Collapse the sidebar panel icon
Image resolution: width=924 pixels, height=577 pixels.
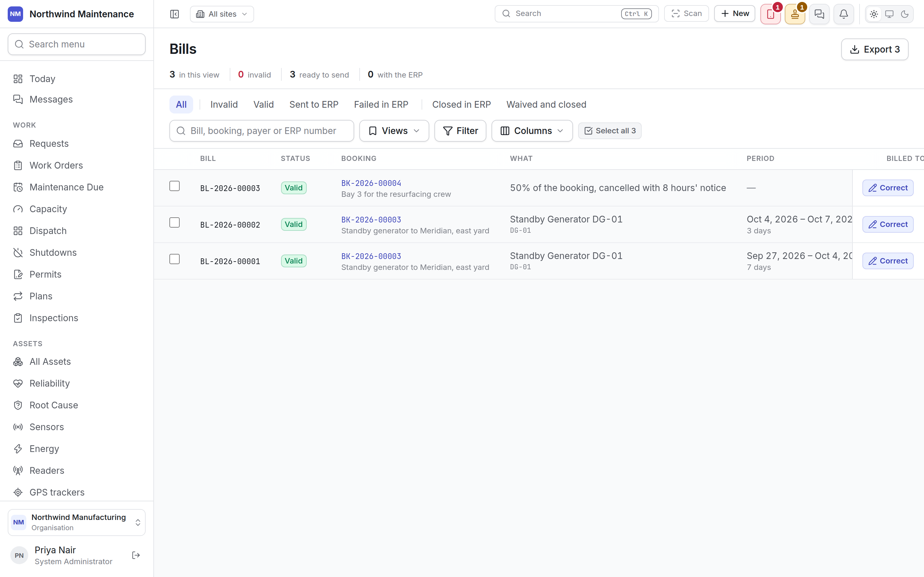175,14
